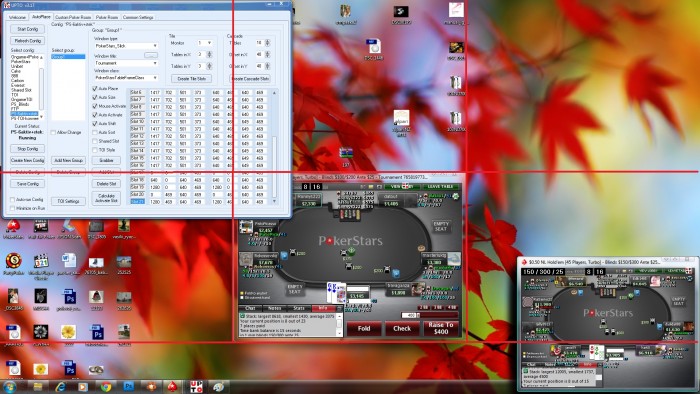Switch to the Common Settings tab
Image resolution: width=700 pixels, height=394 pixels.
pos(138,17)
